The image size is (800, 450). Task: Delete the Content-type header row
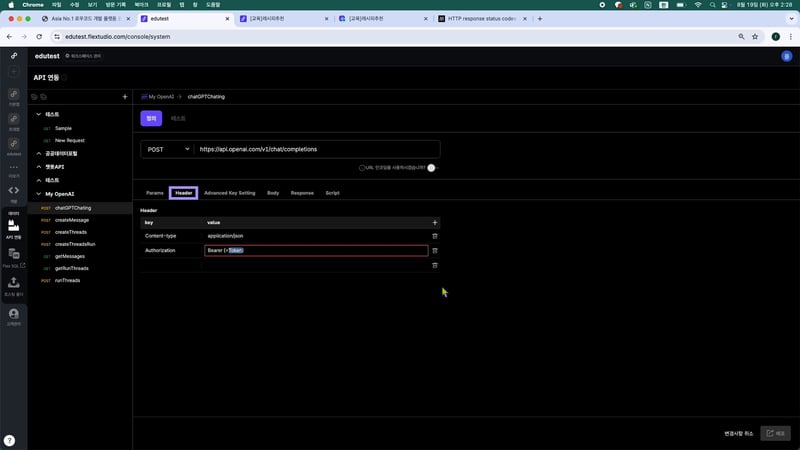tap(434, 236)
